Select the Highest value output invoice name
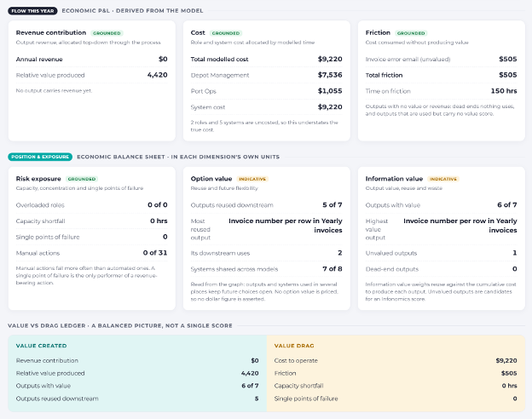Screen dimensions: 532x419 pyautogui.click(x=460, y=226)
